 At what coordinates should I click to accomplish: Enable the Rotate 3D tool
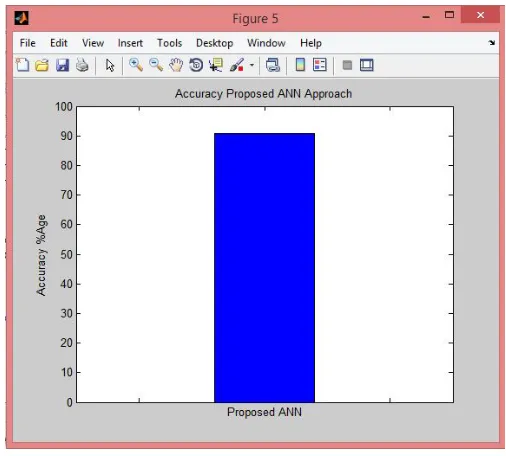point(196,65)
